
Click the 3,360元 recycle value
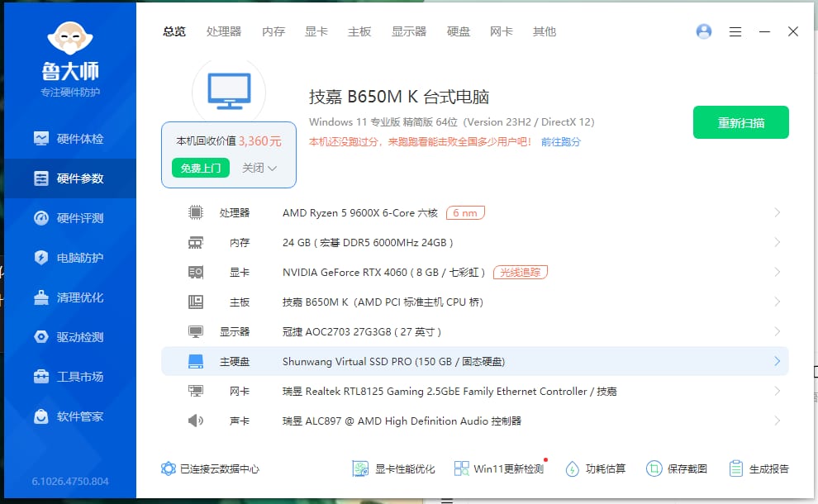(259, 140)
